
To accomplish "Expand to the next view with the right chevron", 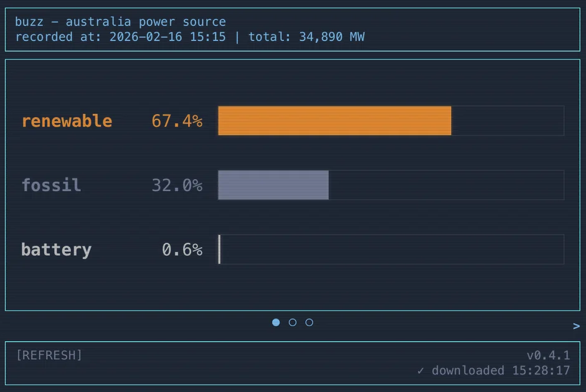I will pyautogui.click(x=576, y=325).
